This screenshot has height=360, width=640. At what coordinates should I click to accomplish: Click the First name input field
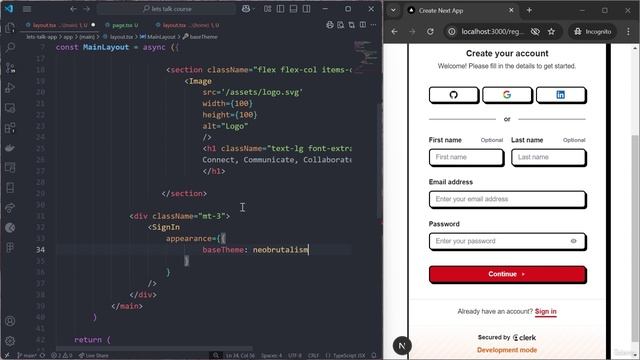coord(466,157)
